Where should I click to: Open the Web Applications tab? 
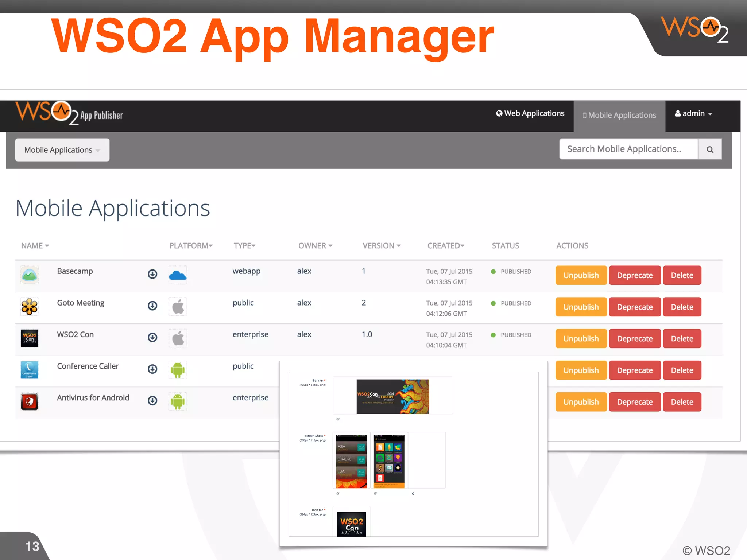(x=530, y=114)
